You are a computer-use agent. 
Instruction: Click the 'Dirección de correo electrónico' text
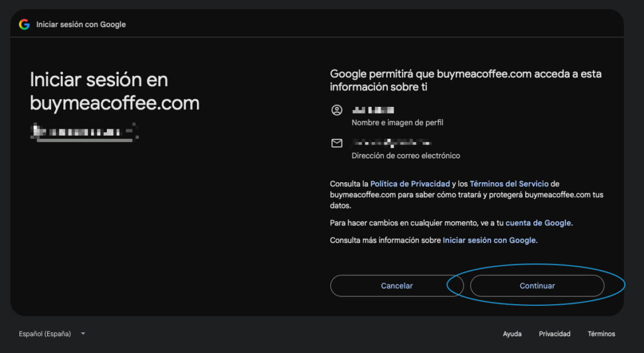406,156
